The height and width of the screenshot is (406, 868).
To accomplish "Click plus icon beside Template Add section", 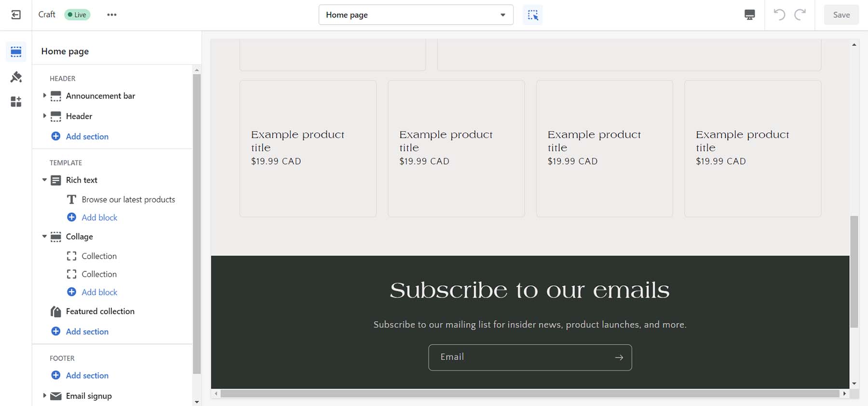I will pos(56,331).
